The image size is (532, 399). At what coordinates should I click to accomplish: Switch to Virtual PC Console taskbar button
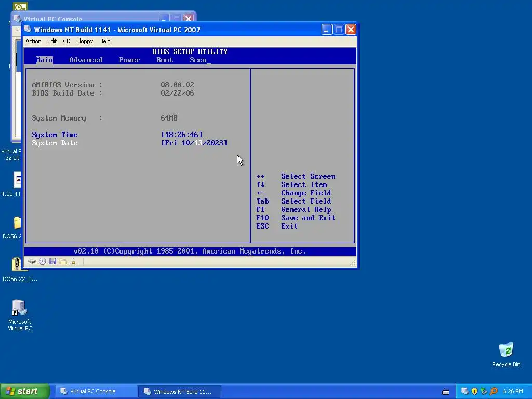tap(95, 392)
